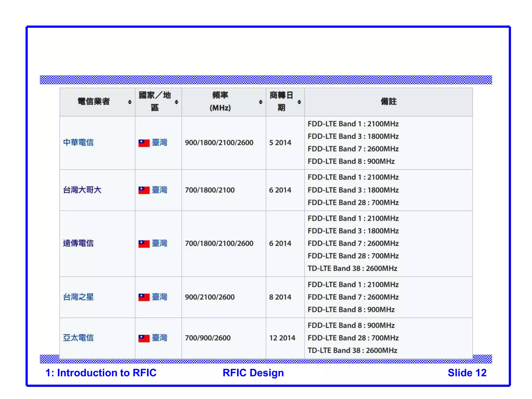Click Band 3 : 1800MHz in 台灣大哥大 row
This screenshot has width=532, height=399.
tap(353, 190)
